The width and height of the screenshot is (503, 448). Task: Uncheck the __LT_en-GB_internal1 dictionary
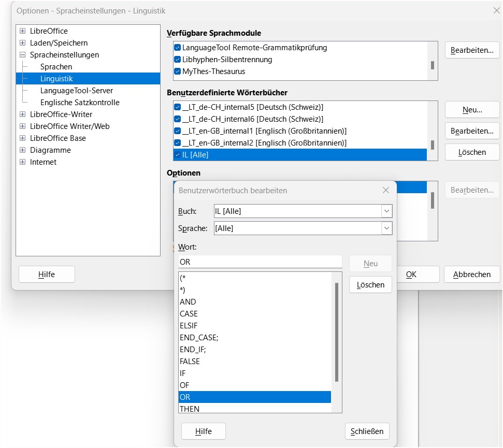(177, 131)
